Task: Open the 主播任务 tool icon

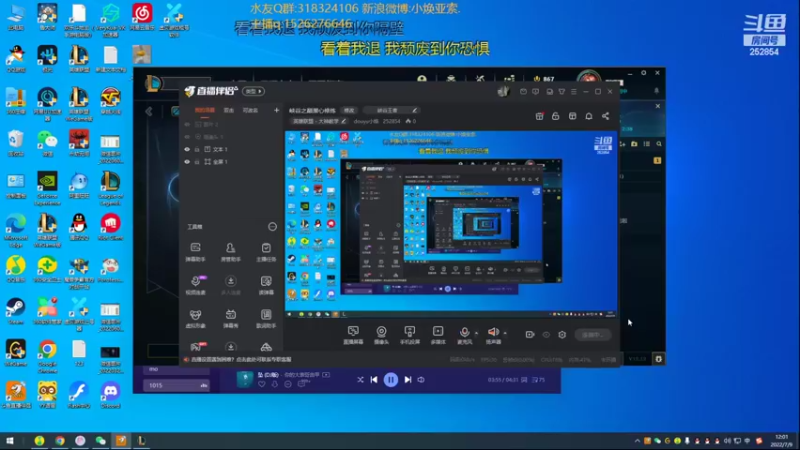Action: 266,252
